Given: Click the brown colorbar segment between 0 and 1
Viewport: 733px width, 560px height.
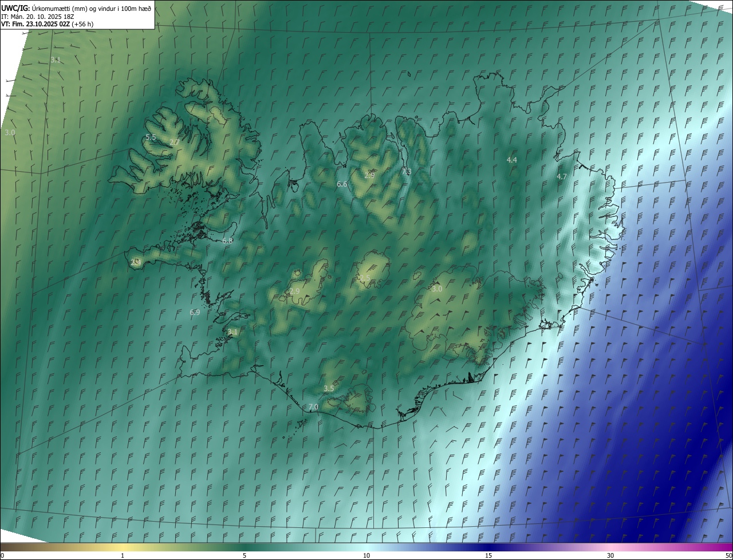Looking at the screenshot, I should pyautogui.click(x=61, y=547).
